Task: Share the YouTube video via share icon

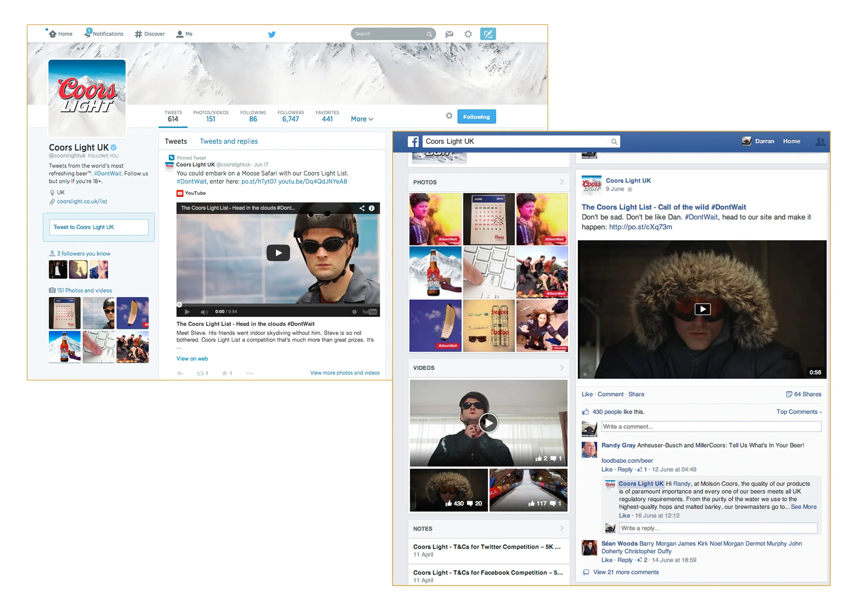Action: tap(362, 208)
